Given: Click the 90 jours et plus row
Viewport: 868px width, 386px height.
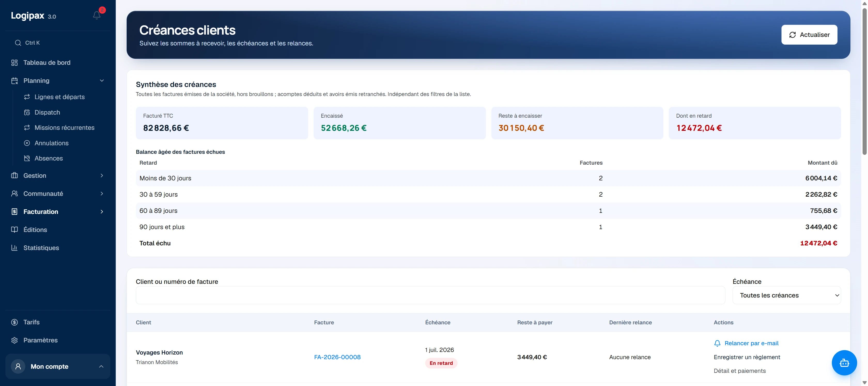Looking at the screenshot, I should [x=488, y=227].
